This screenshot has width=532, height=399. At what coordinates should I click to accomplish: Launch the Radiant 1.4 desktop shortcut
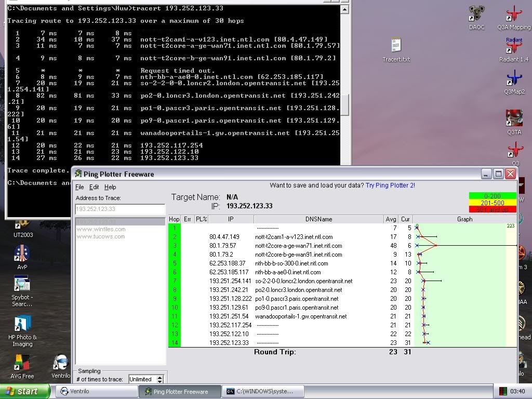(514, 49)
